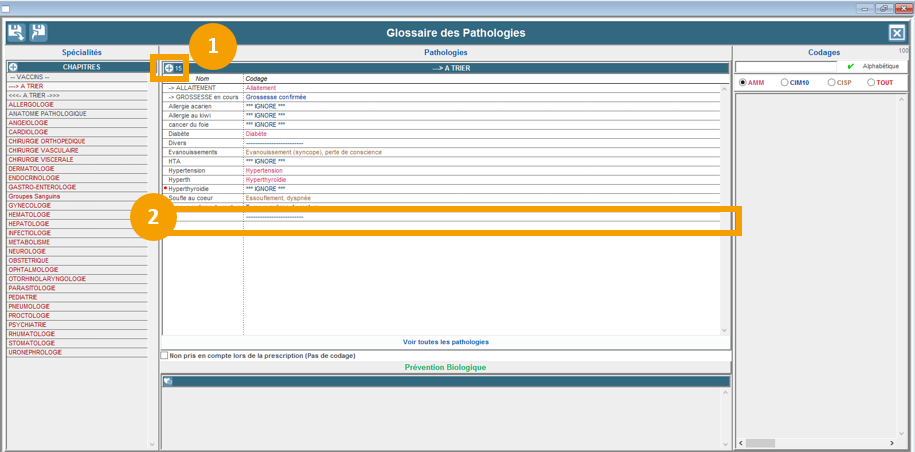Viewport: 915px width, 452px height.
Task: Click the icon in the Prévention Biologique header bar
Action: tap(168, 381)
